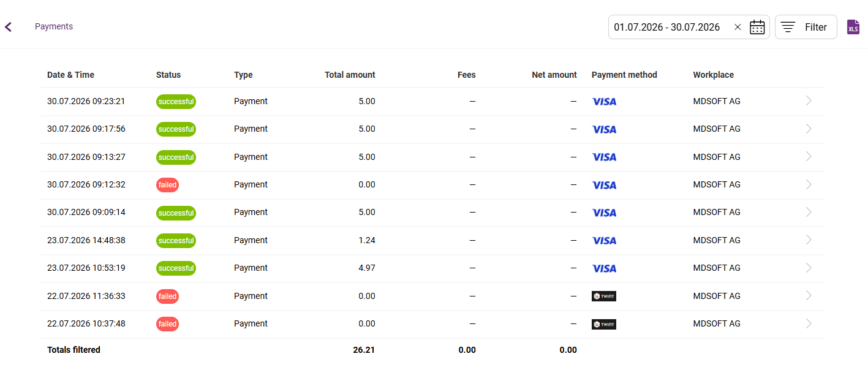
Task: Click failed badge for 11:36:33 payment
Action: coord(167,296)
